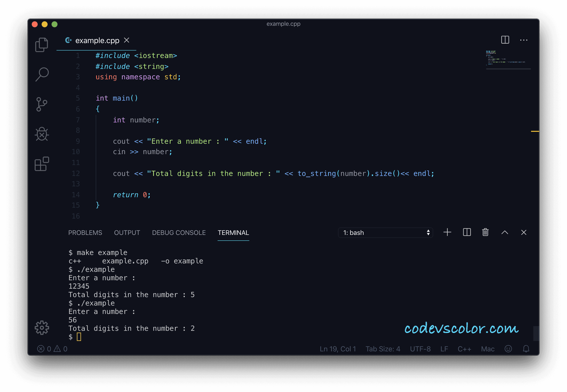Open Source Control branch icon
The image size is (567, 392).
(x=42, y=104)
